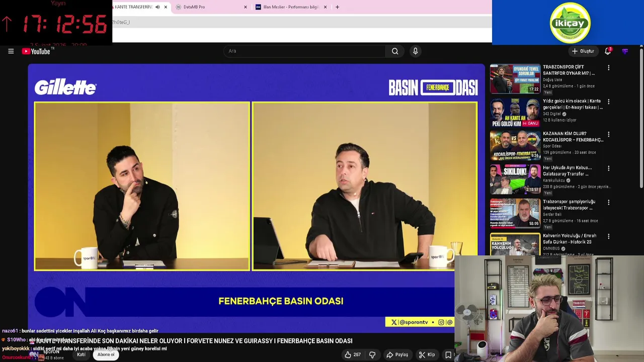Image resolution: width=644 pixels, height=362 pixels.
Task: Open the notifications bell
Action: 608,51
